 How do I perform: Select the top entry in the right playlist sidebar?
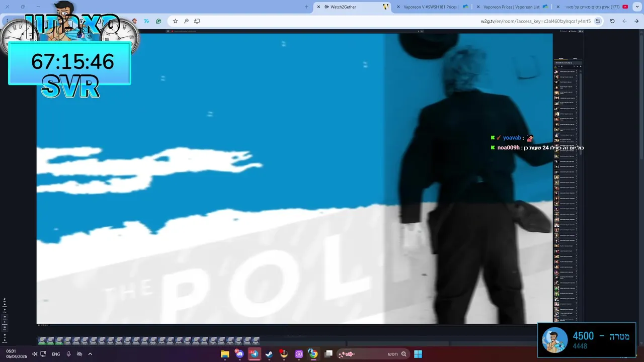567,71
